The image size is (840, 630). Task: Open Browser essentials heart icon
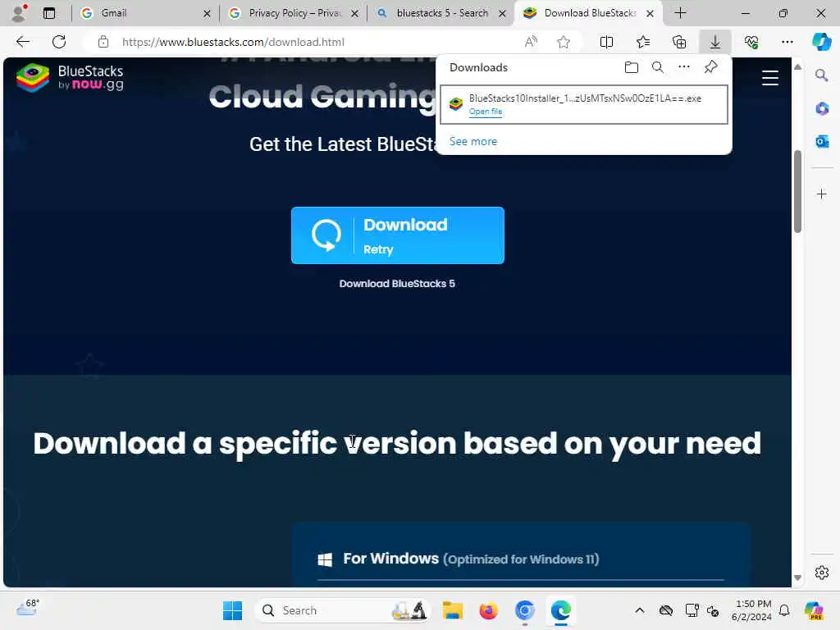751,42
